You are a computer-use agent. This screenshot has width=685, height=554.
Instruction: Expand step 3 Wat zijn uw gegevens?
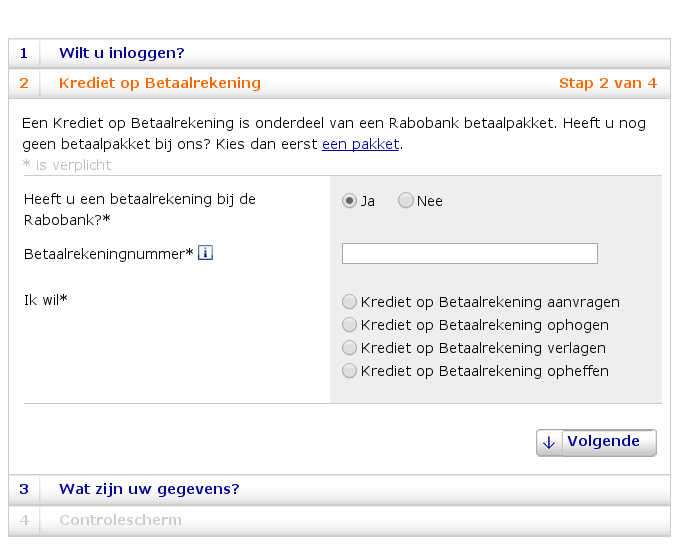tap(149, 489)
